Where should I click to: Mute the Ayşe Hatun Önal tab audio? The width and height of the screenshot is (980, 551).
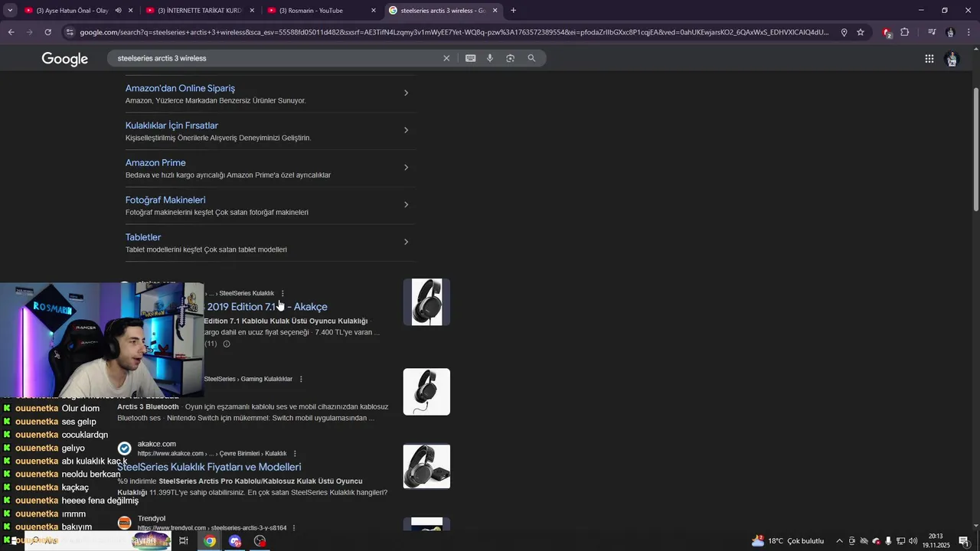[x=118, y=11]
